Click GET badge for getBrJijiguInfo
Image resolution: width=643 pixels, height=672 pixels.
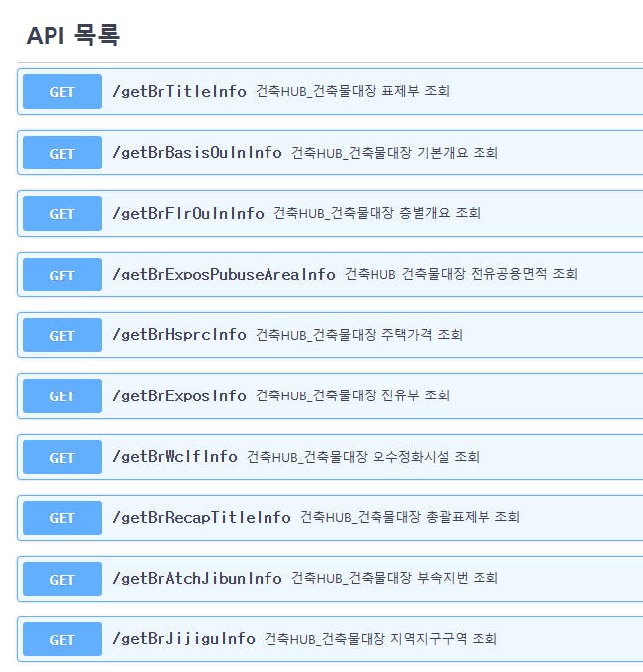62,639
